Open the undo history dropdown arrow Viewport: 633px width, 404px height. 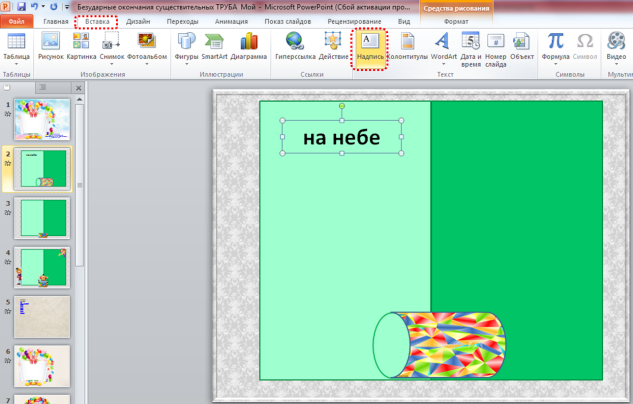(43, 6)
